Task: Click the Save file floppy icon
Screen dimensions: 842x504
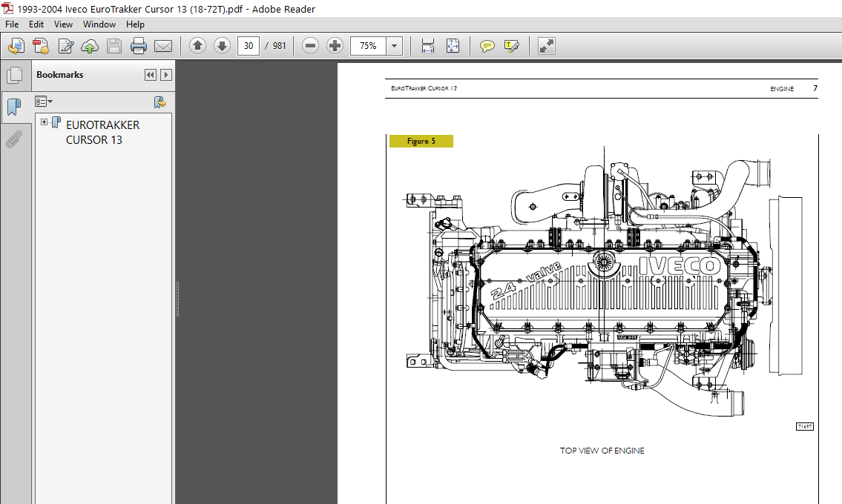Action: pos(114,46)
